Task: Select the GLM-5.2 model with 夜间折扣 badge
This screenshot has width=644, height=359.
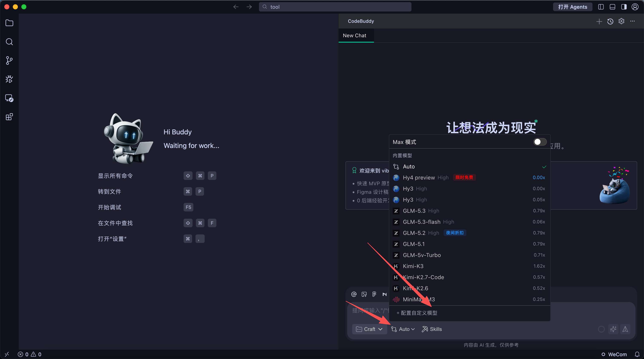Action: coord(470,233)
